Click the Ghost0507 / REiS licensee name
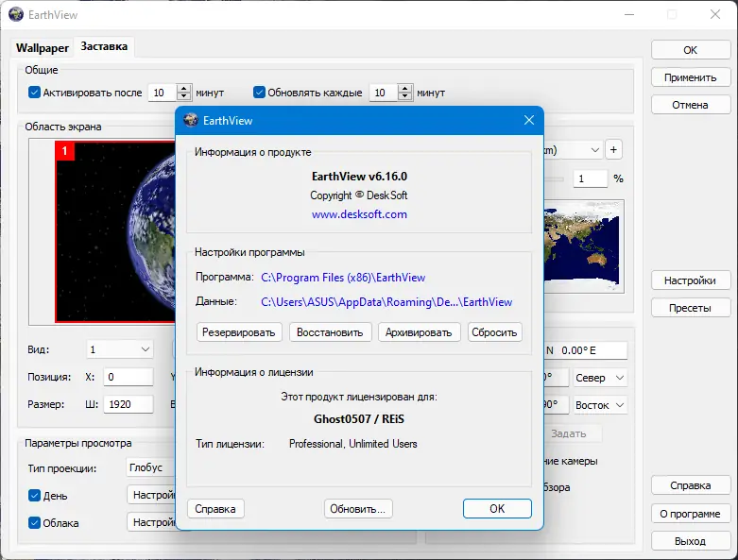This screenshot has height=560, width=738. pyautogui.click(x=359, y=419)
